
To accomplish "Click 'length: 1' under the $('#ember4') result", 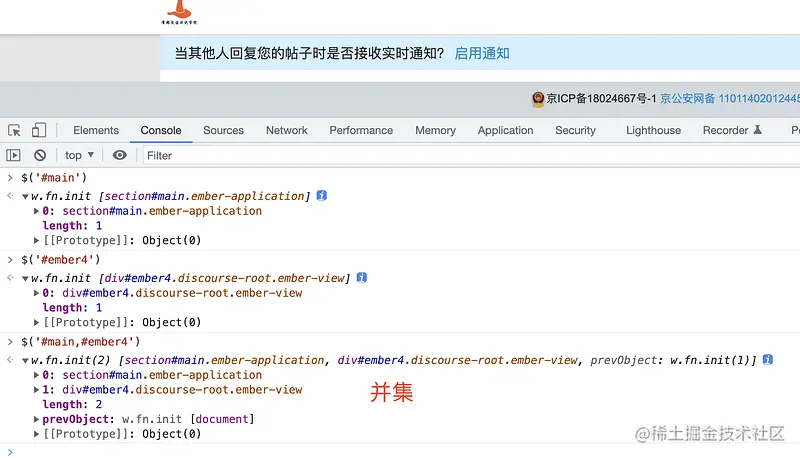I will [72, 308].
